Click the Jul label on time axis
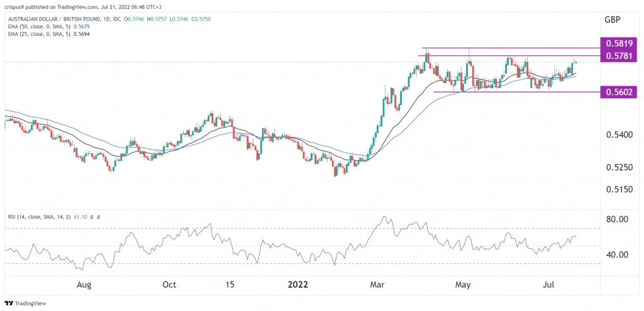This screenshot has height=311, width=644. 549,285
